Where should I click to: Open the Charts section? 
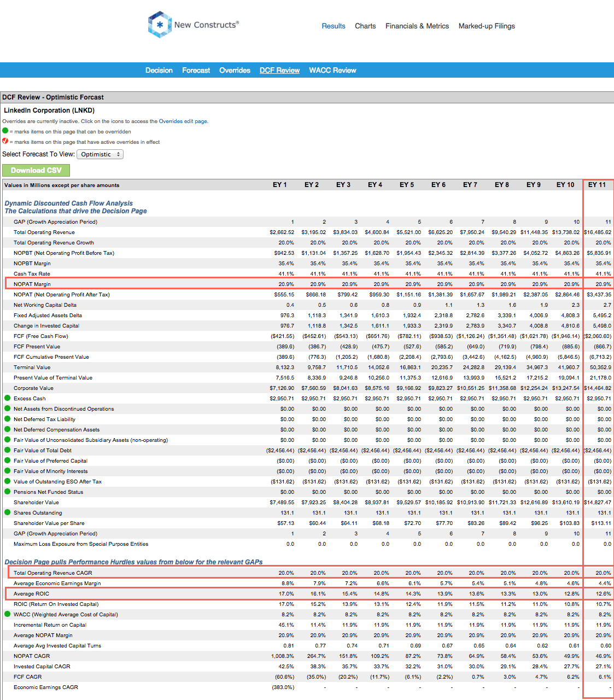pos(365,26)
